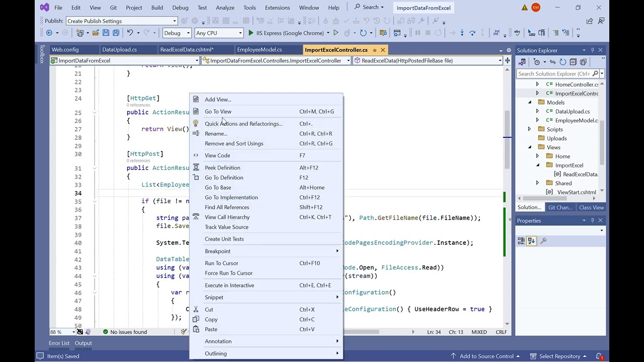Toggle Sync with Active Document
The image size is (644, 362).
[x=552, y=62]
